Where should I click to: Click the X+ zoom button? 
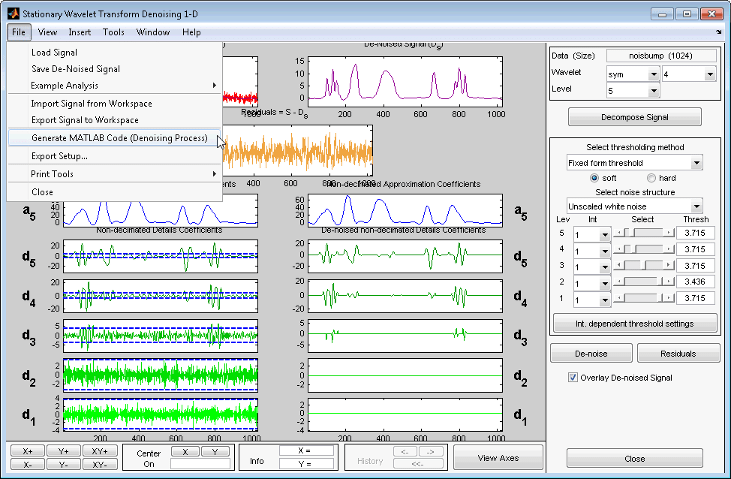tap(26, 451)
